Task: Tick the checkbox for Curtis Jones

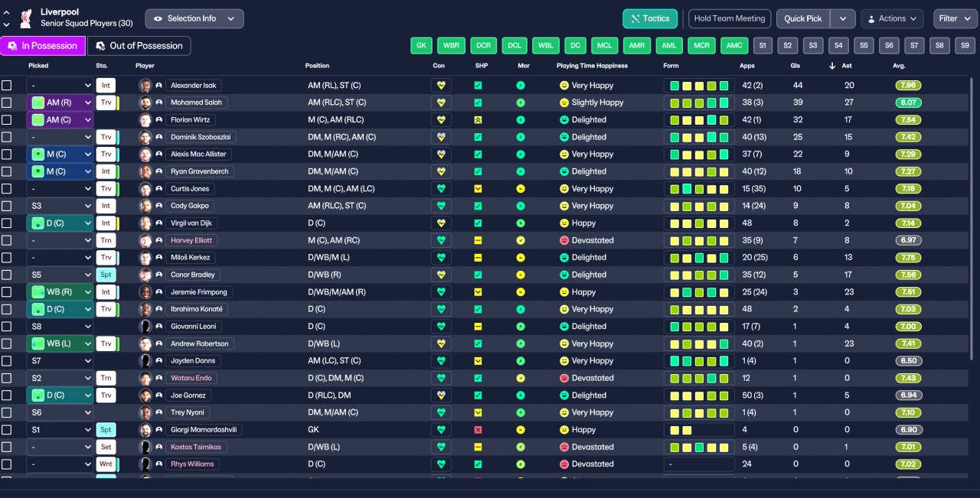Action: 7,189
